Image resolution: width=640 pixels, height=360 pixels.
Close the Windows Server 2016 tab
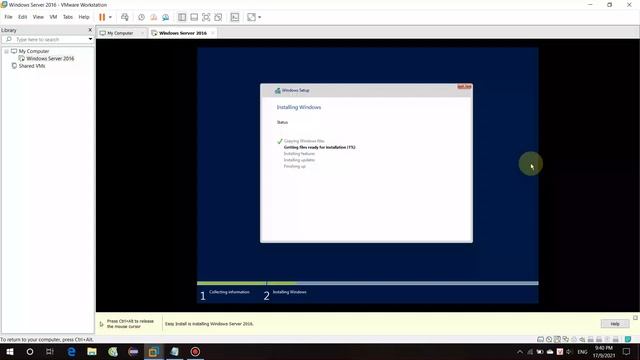213,33
